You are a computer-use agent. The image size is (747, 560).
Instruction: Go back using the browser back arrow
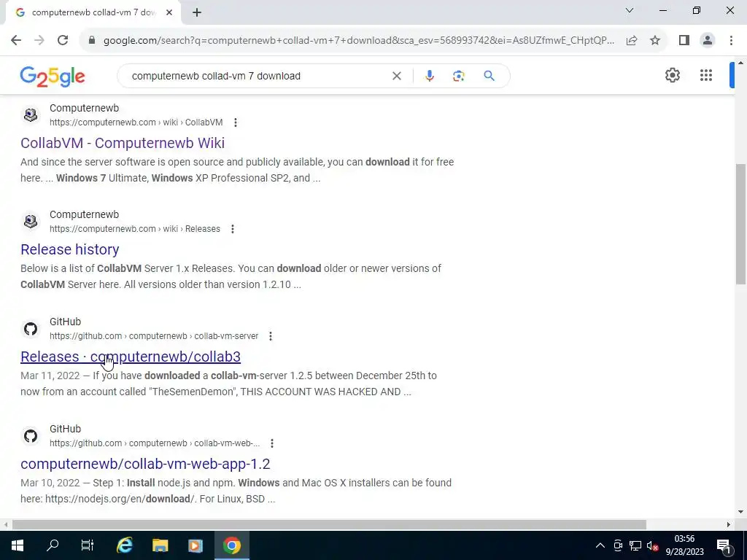(16, 41)
